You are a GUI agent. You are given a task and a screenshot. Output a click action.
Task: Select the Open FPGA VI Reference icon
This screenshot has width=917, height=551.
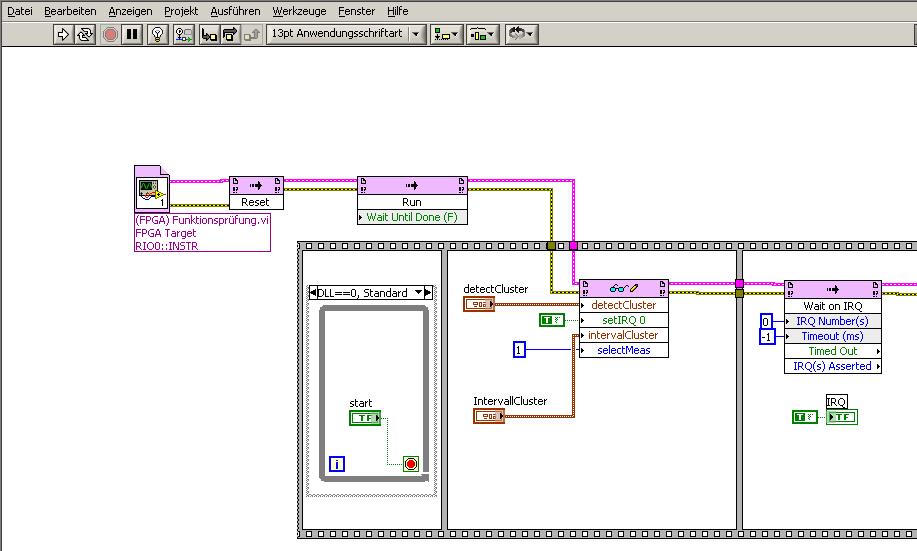click(x=152, y=192)
